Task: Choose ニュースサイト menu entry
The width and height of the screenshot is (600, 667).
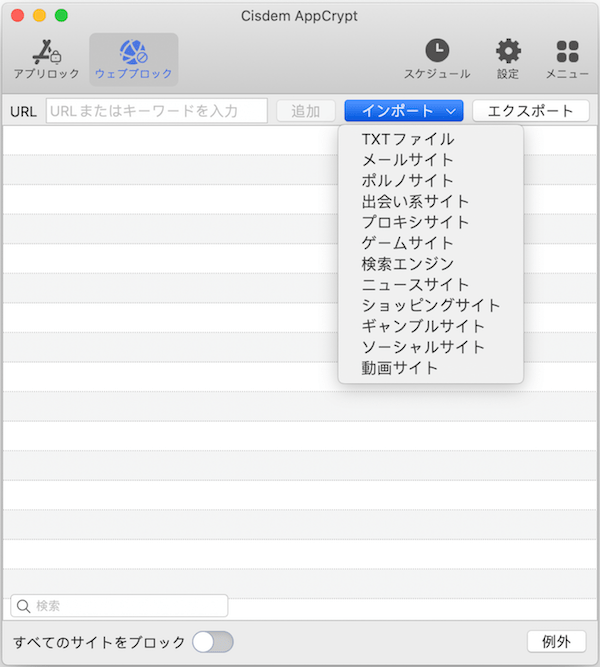Action: (x=415, y=285)
